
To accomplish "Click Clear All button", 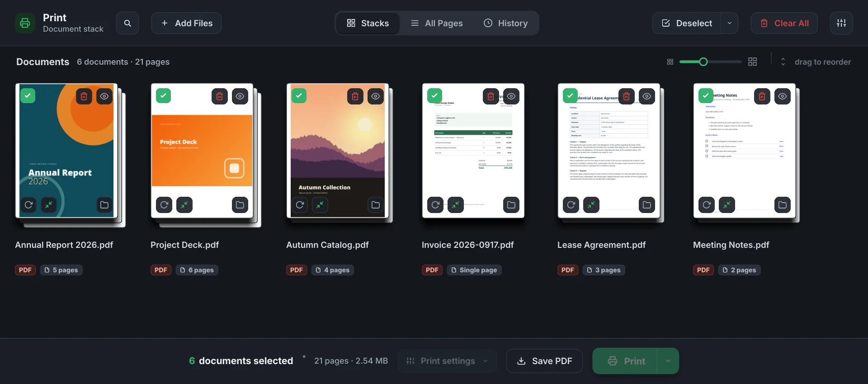I will click(784, 23).
